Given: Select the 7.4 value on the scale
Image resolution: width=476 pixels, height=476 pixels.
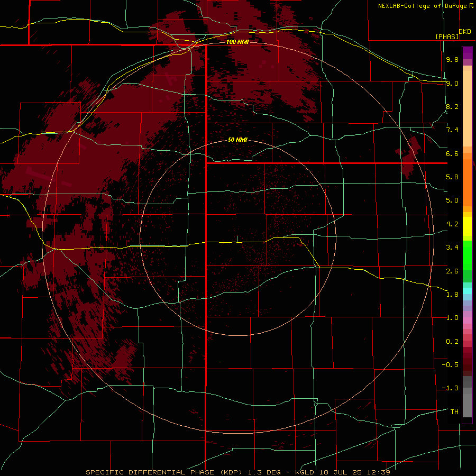Looking at the screenshot, I should 452,130.
